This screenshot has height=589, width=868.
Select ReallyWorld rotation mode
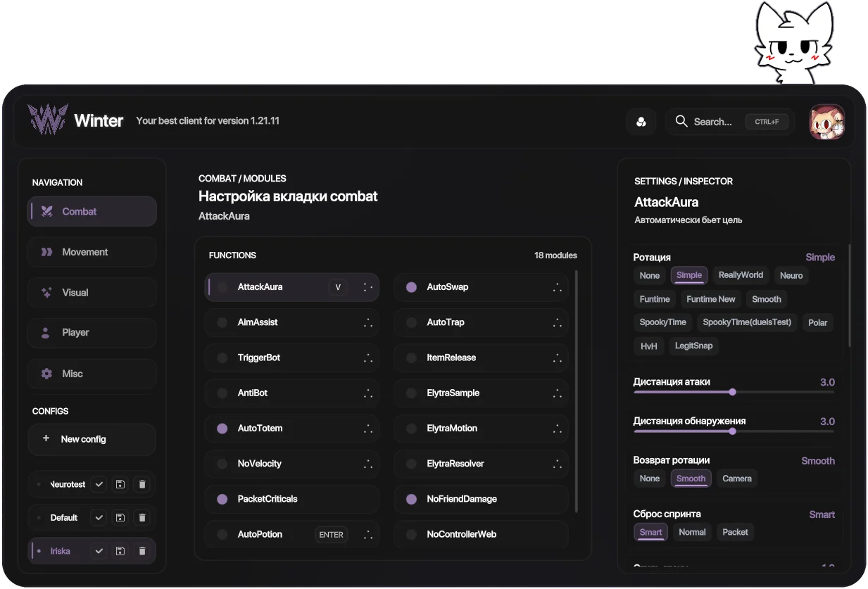pyautogui.click(x=741, y=275)
